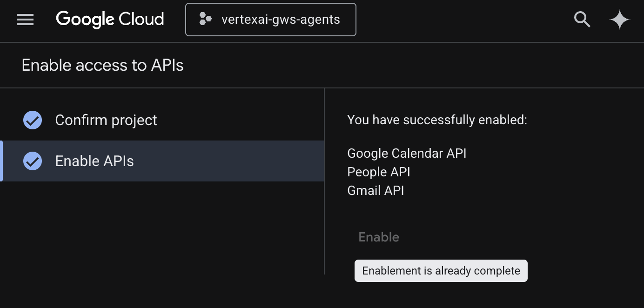Click the Confirm project checkmark icon

(33, 120)
